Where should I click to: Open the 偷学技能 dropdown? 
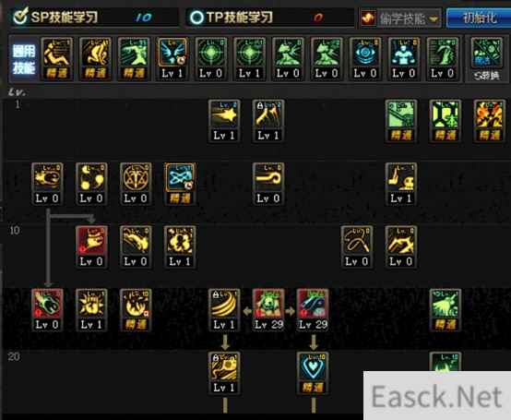click(x=409, y=18)
